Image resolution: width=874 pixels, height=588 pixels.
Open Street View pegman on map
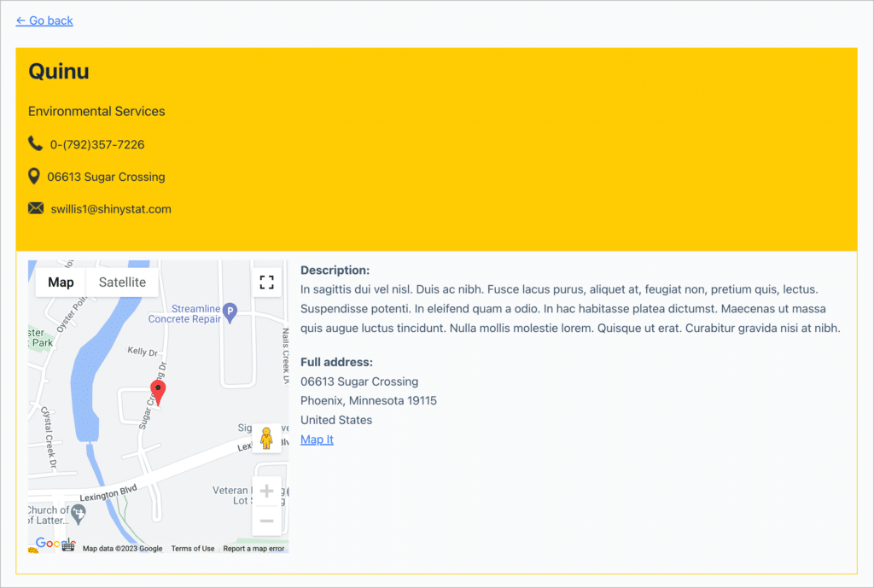tap(266, 438)
